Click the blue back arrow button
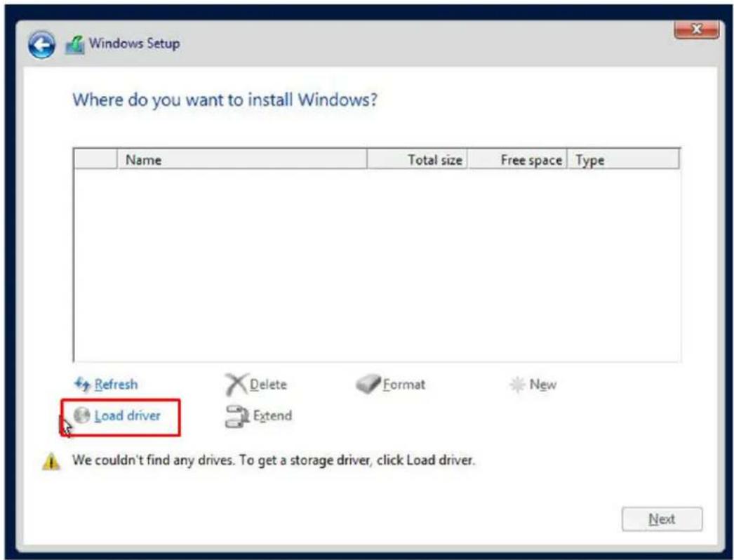This screenshot has height=560, width=734. [41, 45]
